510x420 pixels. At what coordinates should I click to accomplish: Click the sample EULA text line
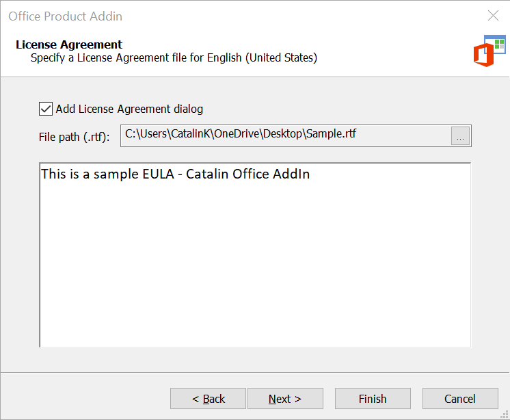175,174
